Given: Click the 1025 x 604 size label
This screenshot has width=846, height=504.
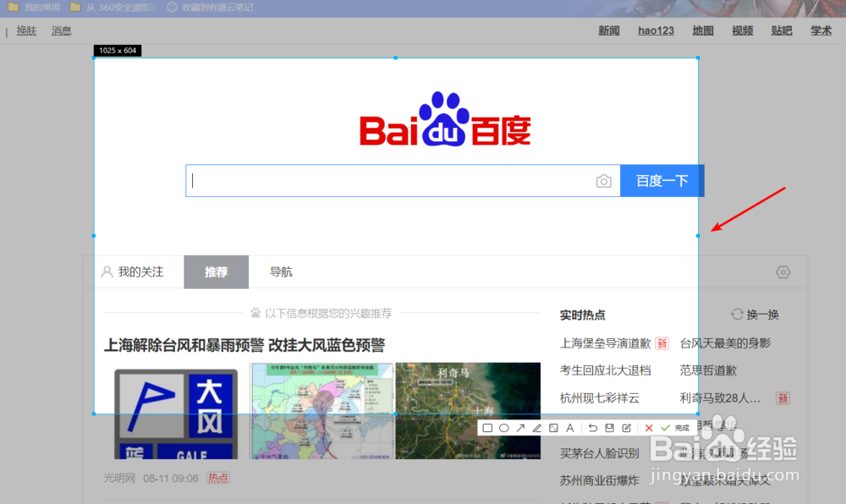Looking at the screenshot, I should tap(118, 51).
